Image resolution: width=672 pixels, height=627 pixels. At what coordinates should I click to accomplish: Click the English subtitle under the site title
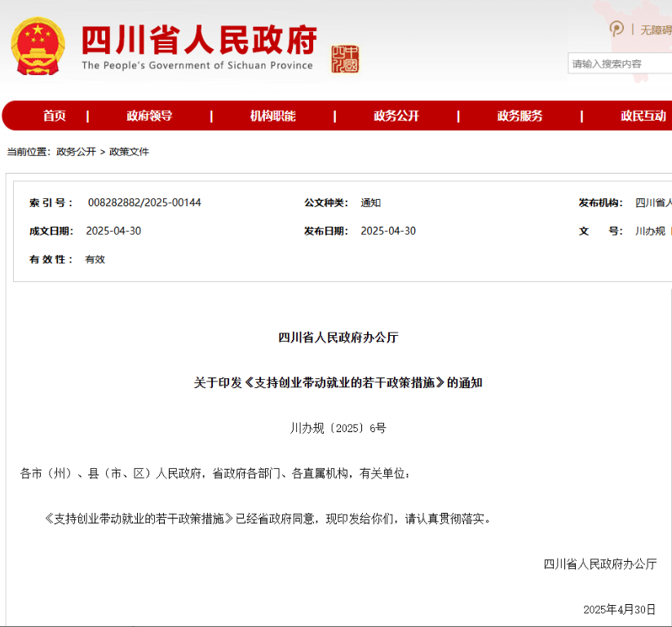[197, 65]
